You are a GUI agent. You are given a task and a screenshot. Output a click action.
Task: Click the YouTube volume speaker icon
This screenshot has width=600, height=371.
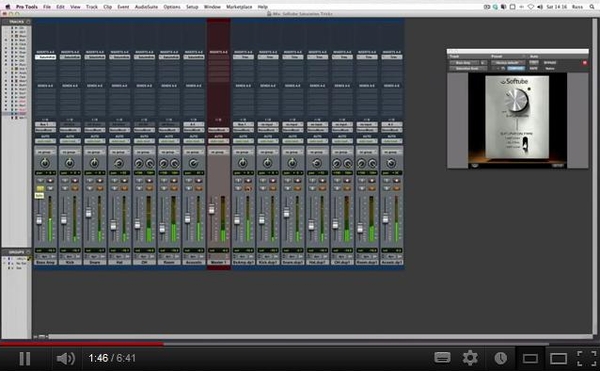point(66,358)
